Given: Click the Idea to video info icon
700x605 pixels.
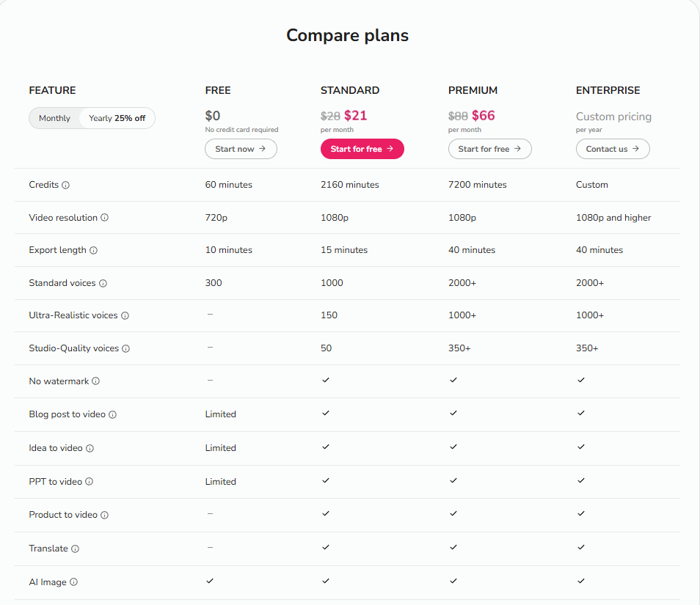Looking at the screenshot, I should [90, 449].
